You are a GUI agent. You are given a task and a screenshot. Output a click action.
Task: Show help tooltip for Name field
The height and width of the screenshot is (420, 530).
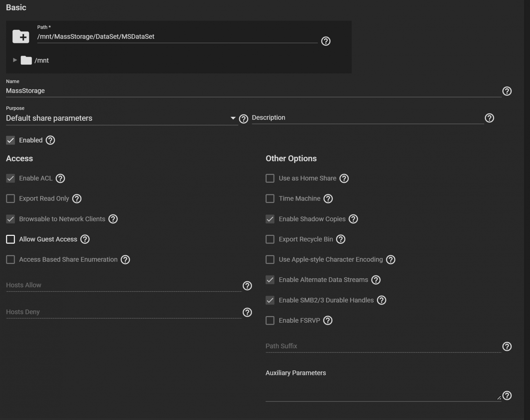click(x=507, y=91)
